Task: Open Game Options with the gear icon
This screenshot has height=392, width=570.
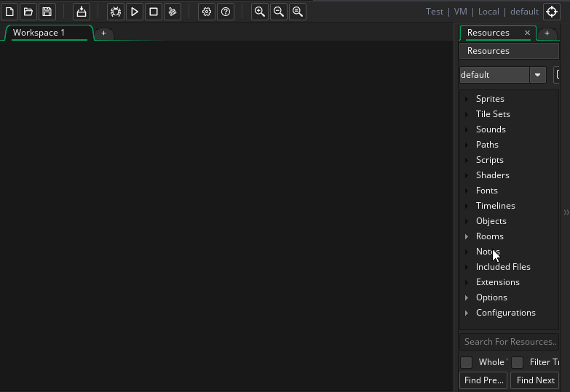Action: [x=207, y=12]
